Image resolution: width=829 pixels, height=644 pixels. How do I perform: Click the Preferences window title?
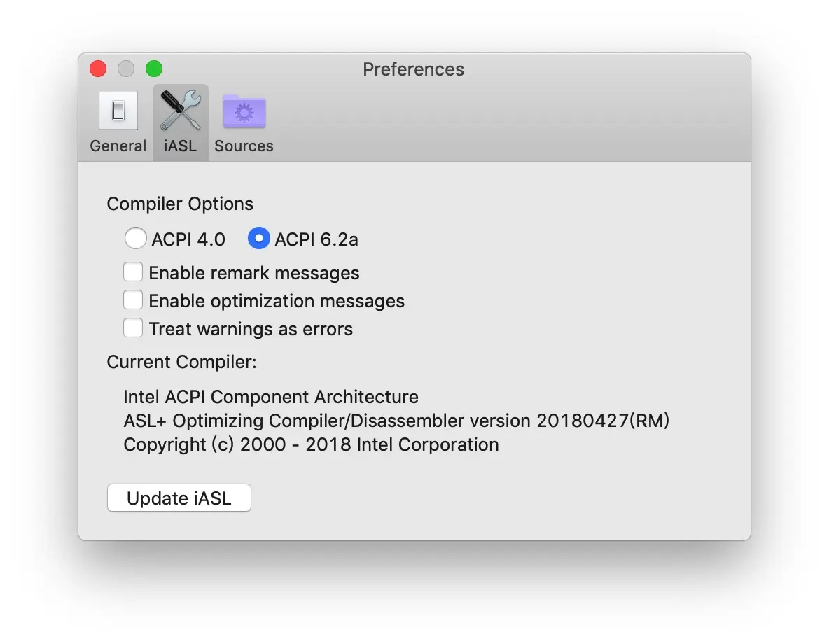(x=413, y=69)
